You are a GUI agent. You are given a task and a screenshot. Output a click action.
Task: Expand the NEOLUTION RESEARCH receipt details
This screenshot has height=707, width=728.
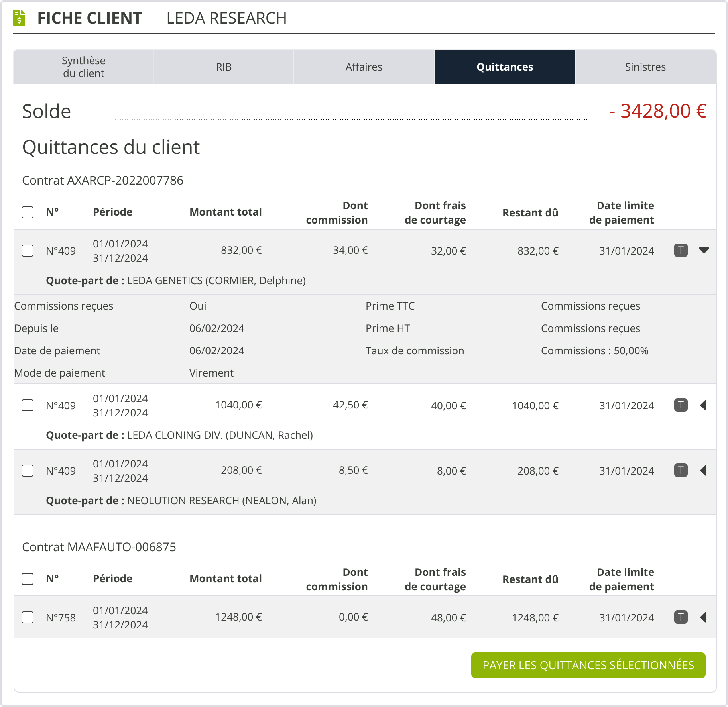pos(704,470)
